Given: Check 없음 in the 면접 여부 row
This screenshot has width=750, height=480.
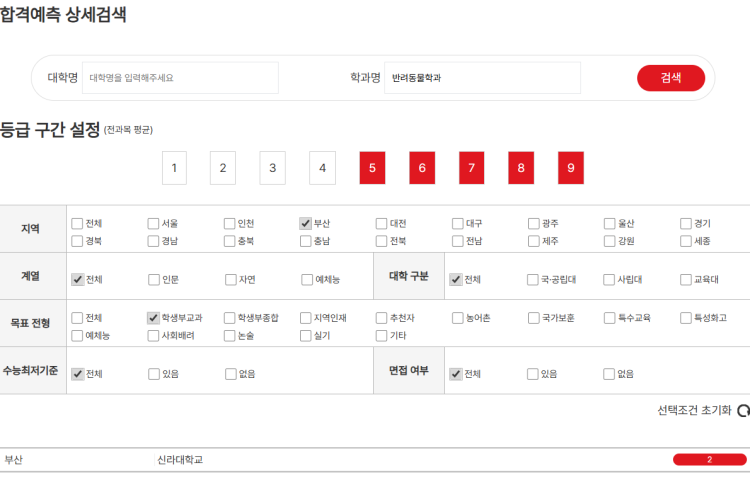Looking at the screenshot, I should pos(609,374).
